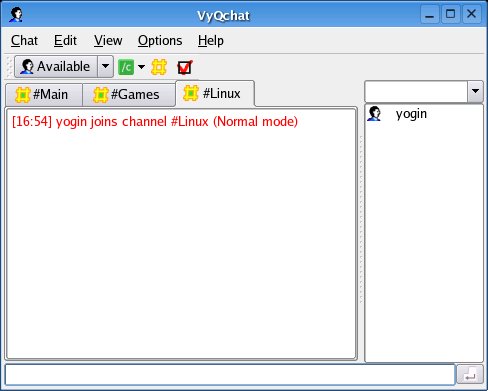
Task: Click the toolbar drag handle grip
Action: (10, 66)
